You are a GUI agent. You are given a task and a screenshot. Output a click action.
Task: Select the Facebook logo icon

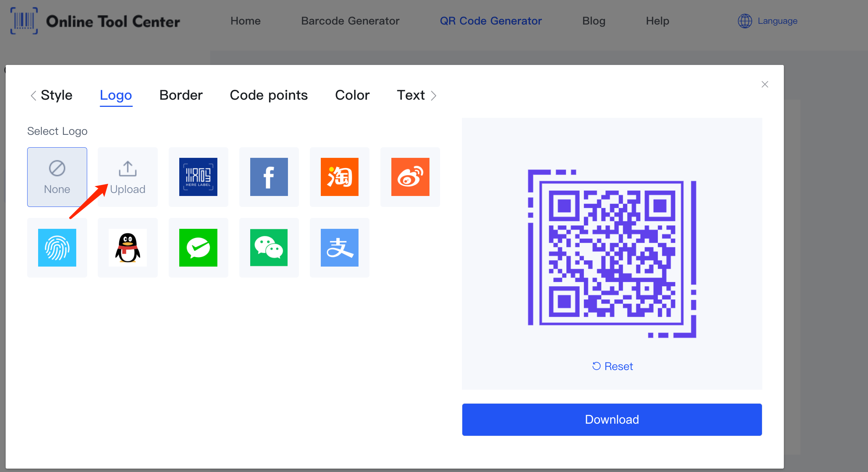(268, 176)
